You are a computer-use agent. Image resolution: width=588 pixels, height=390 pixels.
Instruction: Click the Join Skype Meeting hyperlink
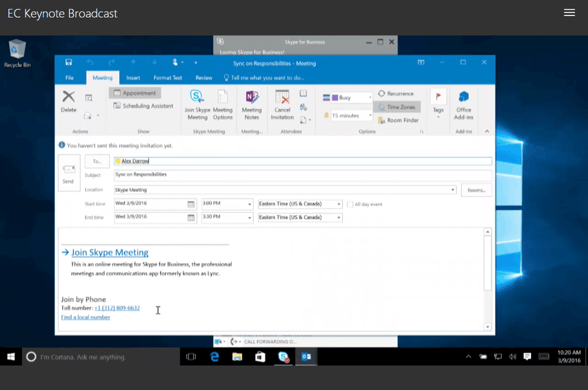pyautogui.click(x=110, y=252)
